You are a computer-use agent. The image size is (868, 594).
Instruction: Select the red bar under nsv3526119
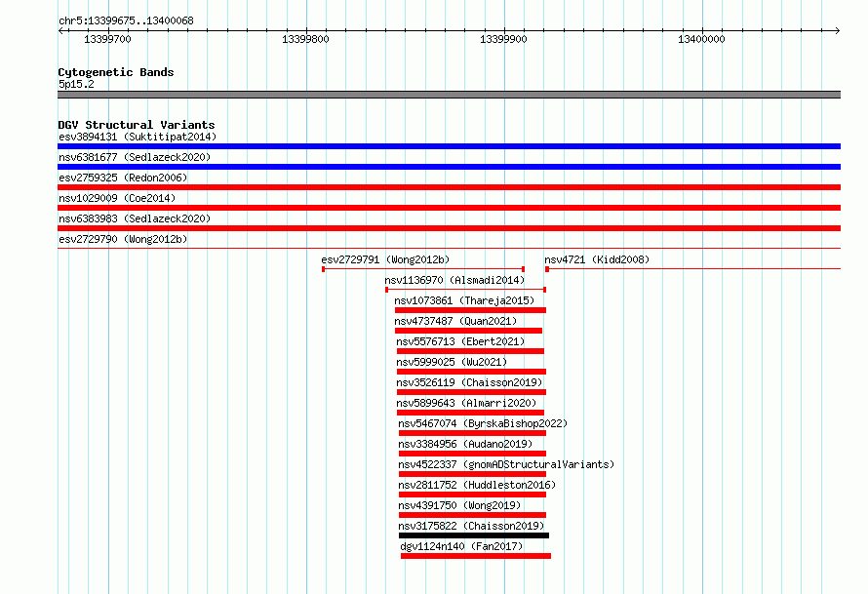(x=472, y=392)
